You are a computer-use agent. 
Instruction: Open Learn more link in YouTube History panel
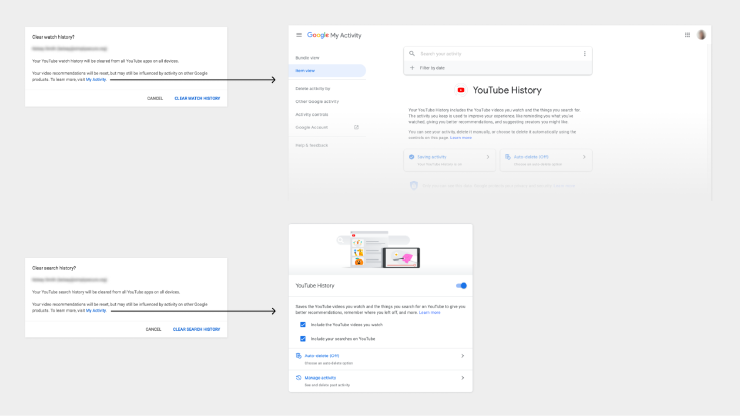[429, 312]
